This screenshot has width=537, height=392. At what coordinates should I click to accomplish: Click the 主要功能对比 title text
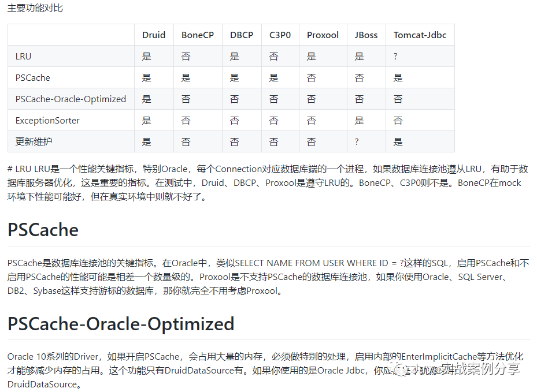pyautogui.click(x=35, y=8)
